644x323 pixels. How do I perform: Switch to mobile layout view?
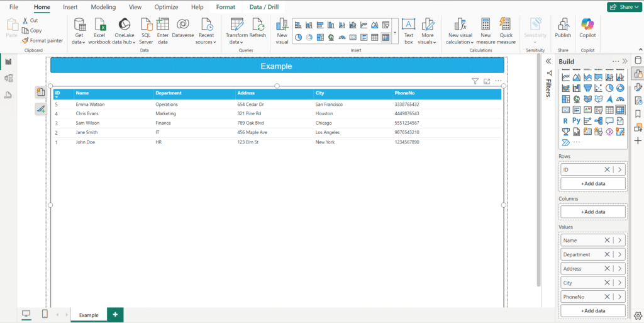coord(45,314)
